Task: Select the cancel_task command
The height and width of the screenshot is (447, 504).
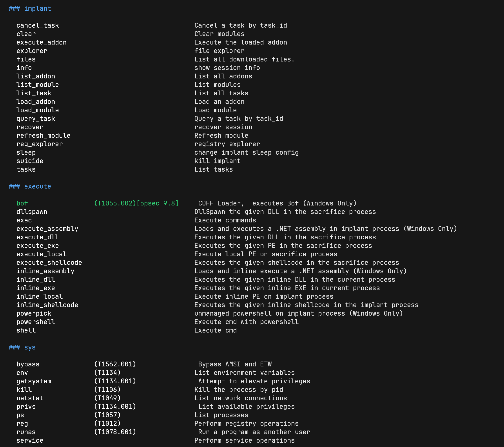Action: click(37, 25)
